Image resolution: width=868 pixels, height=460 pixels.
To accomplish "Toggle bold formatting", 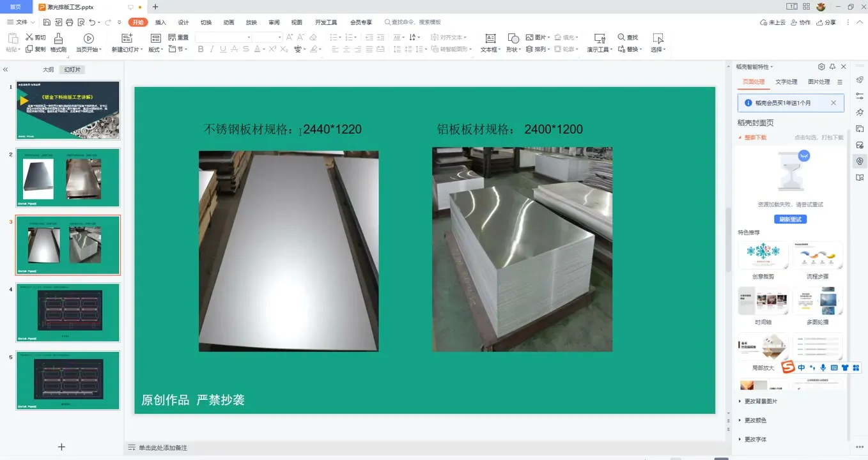I will click(200, 49).
